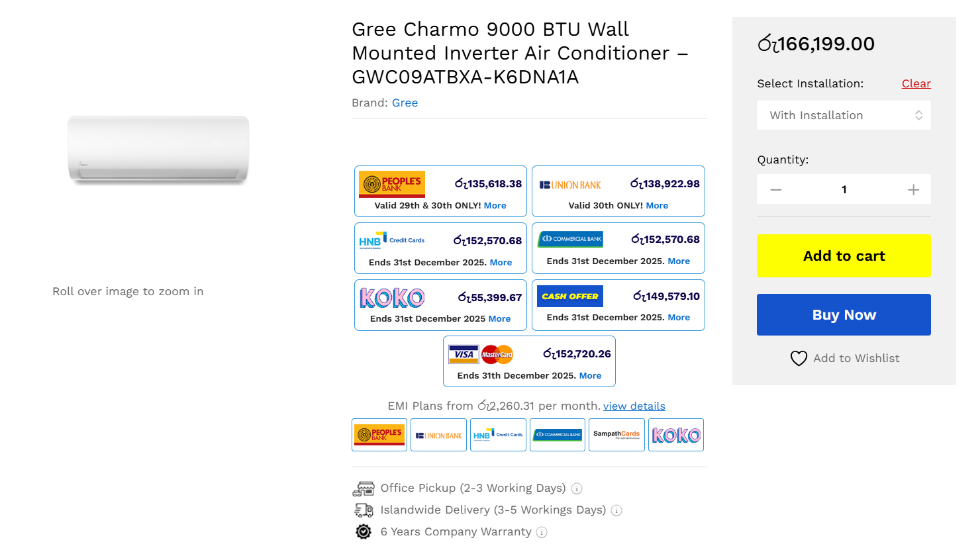Image resolution: width=980 pixels, height=548 pixels.
Task: Select People's Bank EMI plan logo
Action: (379, 435)
